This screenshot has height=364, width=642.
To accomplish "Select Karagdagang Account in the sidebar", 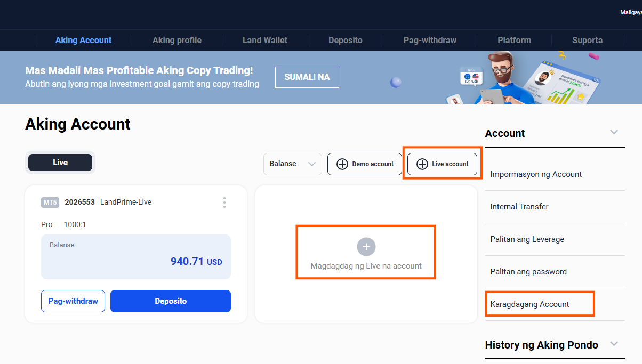I will click(x=529, y=304).
